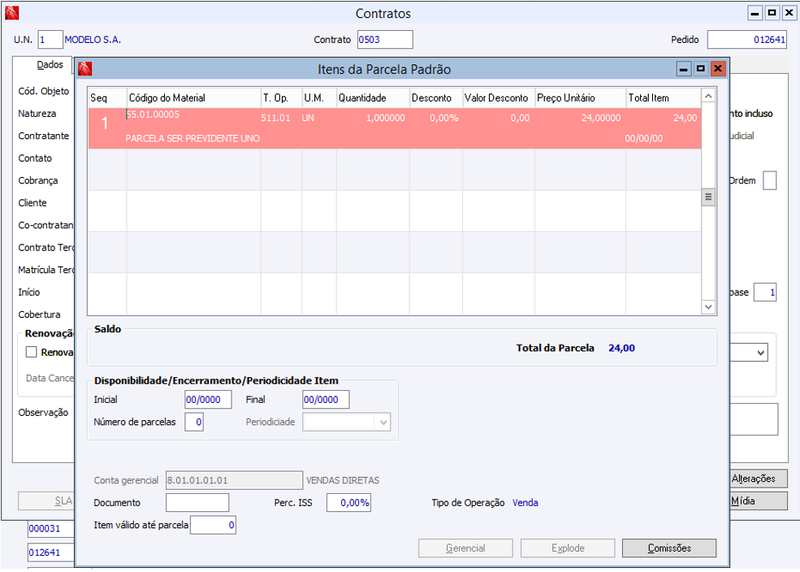Click the grid scrollbar up arrow
The width and height of the screenshot is (800, 572).
pos(708,96)
